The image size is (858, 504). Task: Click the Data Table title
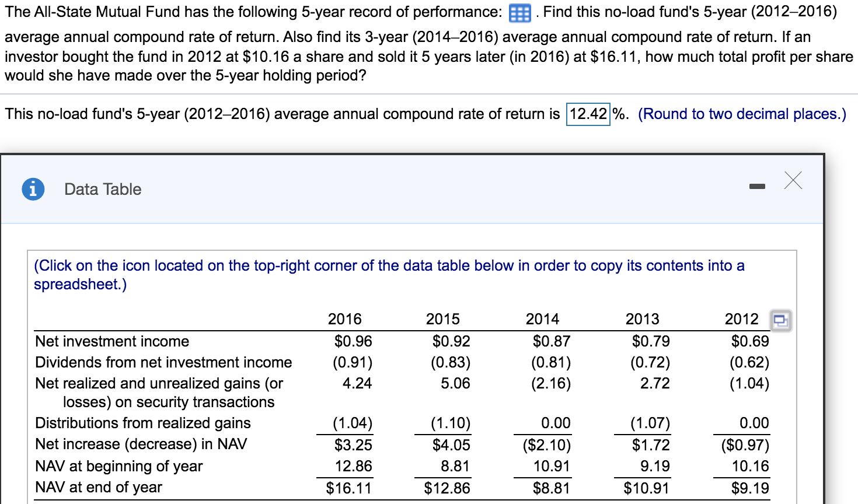(x=103, y=189)
